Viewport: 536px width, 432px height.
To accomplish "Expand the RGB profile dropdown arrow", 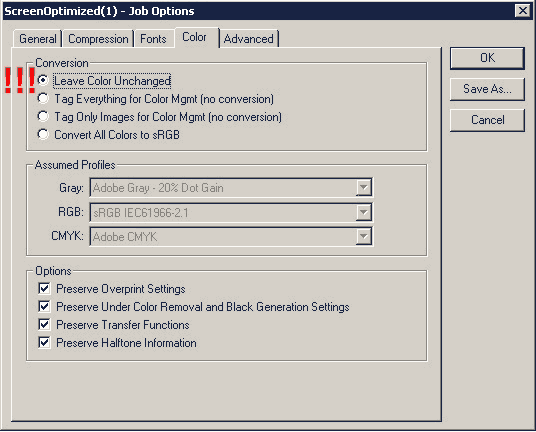I will pos(363,212).
